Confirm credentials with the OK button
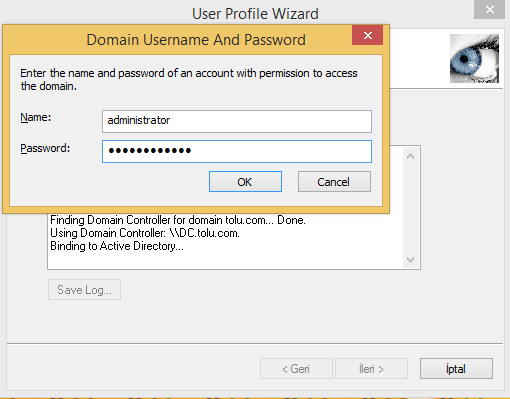Viewport: 510px width, 399px height. pyautogui.click(x=245, y=182)
